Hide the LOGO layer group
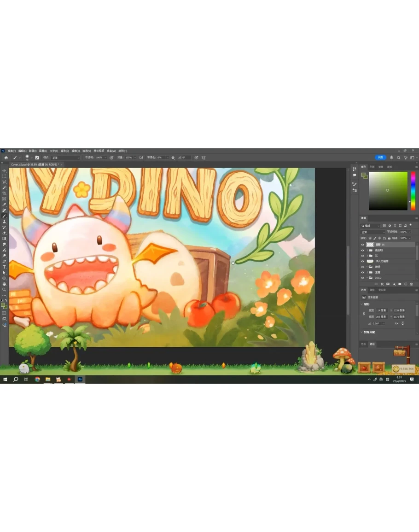Screen dimensions: 419x532 (x=362, y=278)
